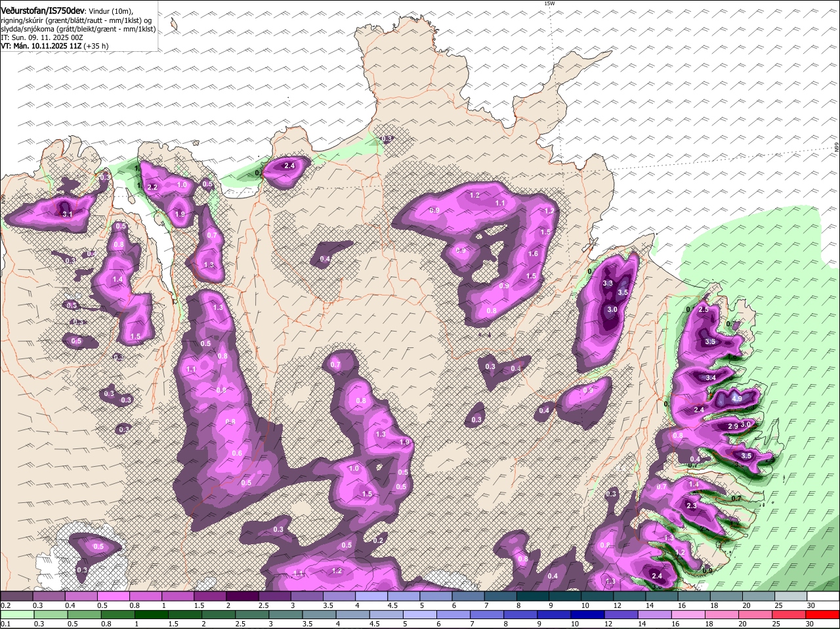Click the N99 latitude label on the right edge

(837, 148)
